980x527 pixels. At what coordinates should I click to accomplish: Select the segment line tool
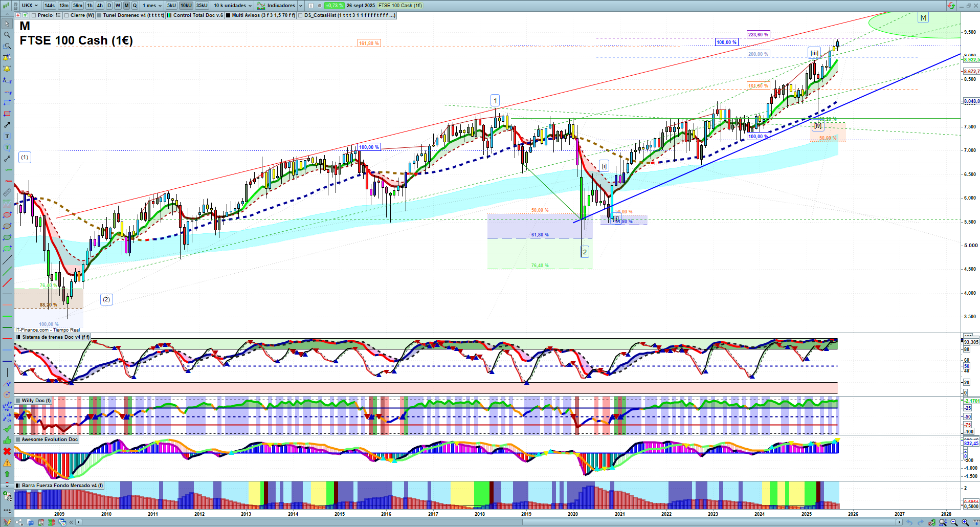[x=7, y=159]
